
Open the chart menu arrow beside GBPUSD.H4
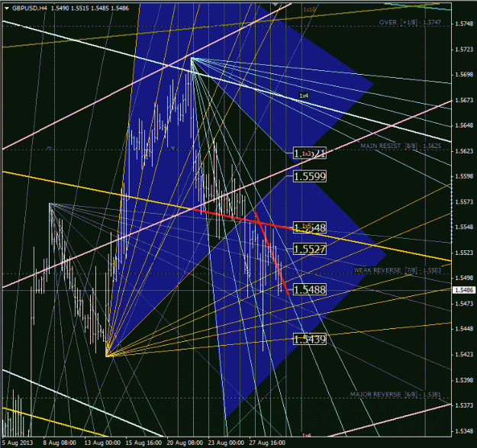7,8
